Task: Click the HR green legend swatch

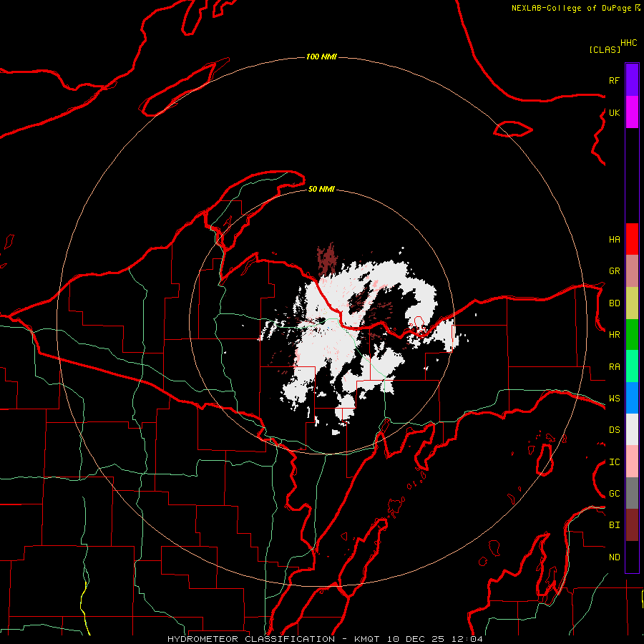Action: pyautogui.click(x=632, y=334)
